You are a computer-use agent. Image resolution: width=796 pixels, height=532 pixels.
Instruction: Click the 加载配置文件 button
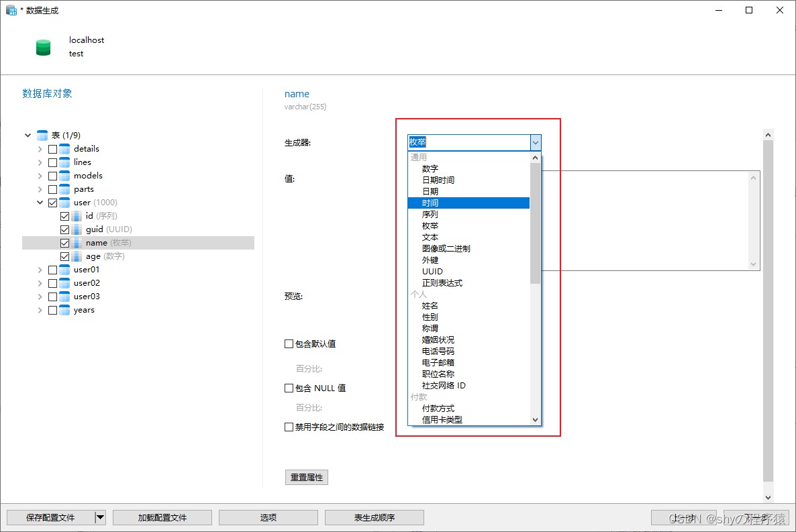(162, 517)
